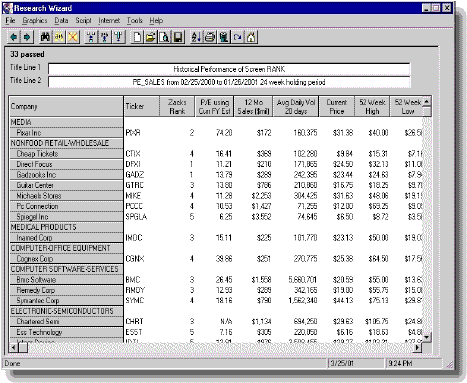Open the Internet menu
Image resolution: width=467 pixels, height=383 pixels.
click(109, 21)
